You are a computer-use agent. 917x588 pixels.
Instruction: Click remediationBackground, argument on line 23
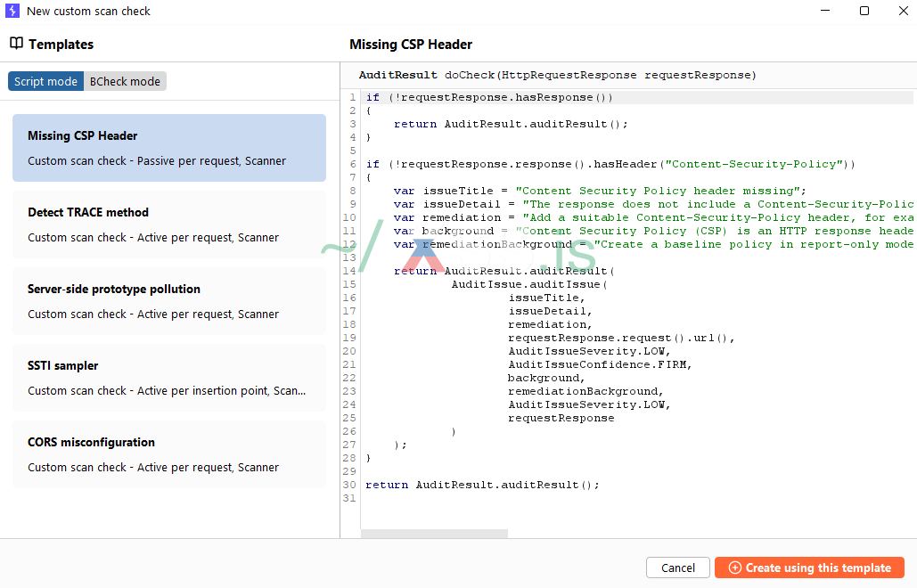(585, 392)
